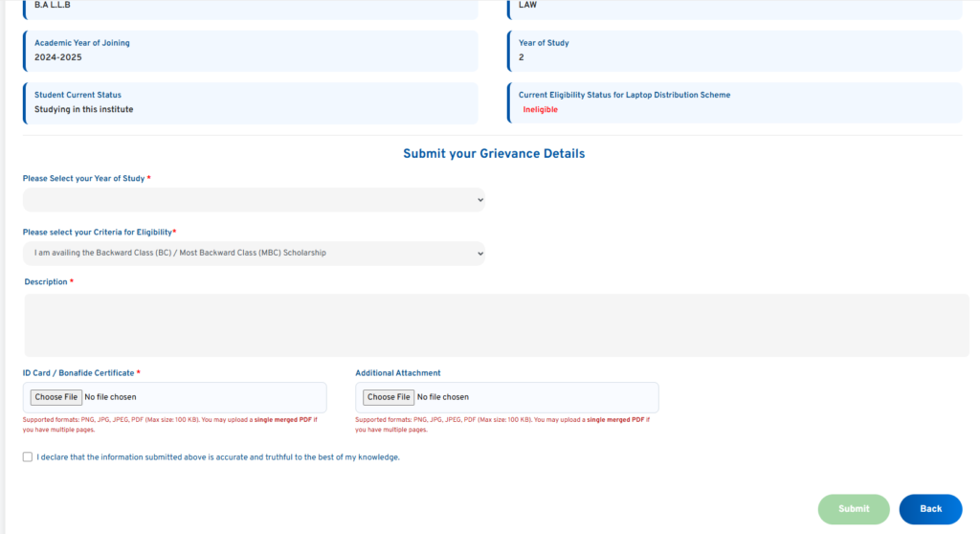Viewport: 980px width, 534px height.
Task: Go back using the Back button
Action: pyautogui.click(x=930, y=509)
